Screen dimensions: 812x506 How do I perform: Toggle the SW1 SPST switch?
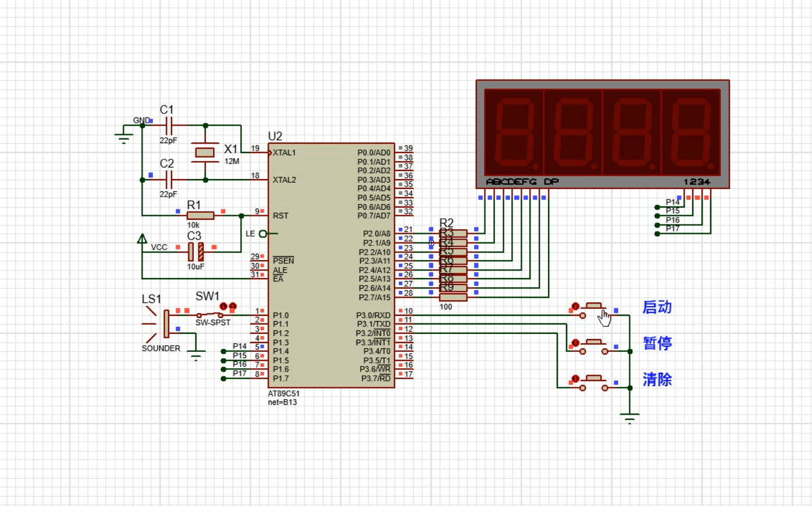click(x=211, y=315)
